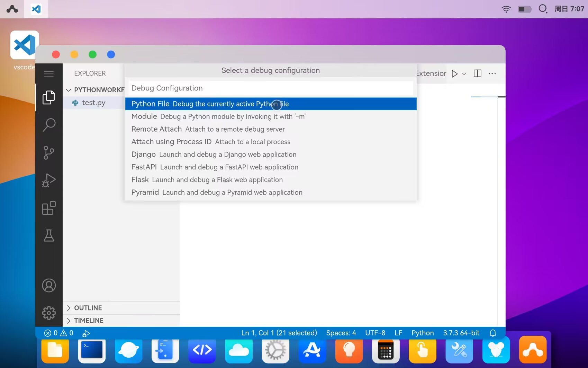Open the code editor icon in dock
The height and width of the screenshot is (368, 588).
point(202,351)
